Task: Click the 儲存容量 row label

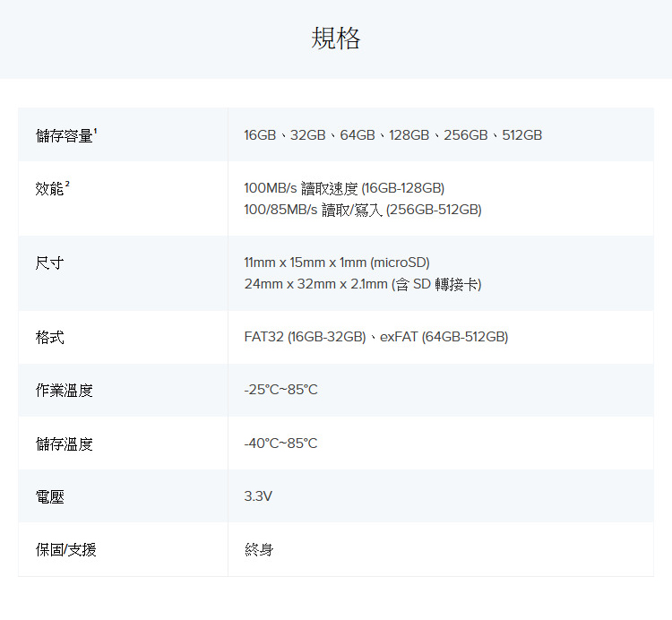Action: [64, 135]
